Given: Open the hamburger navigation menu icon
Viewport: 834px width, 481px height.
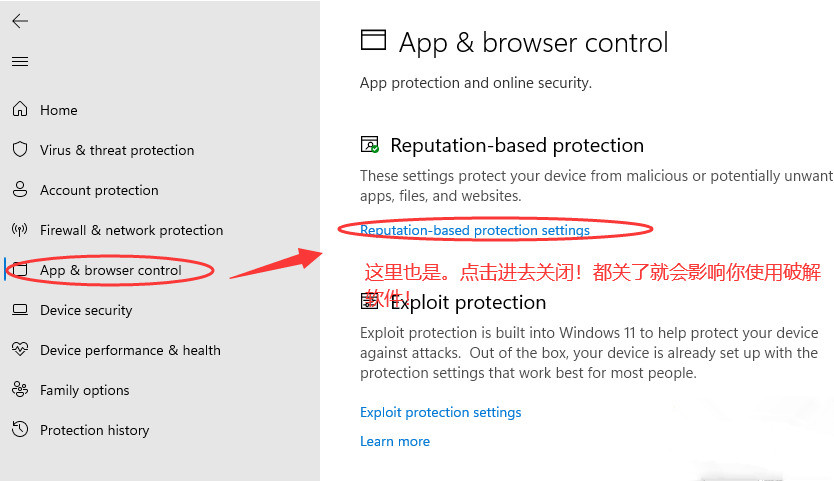Looking at the screenshot, I should pos(20,62).
